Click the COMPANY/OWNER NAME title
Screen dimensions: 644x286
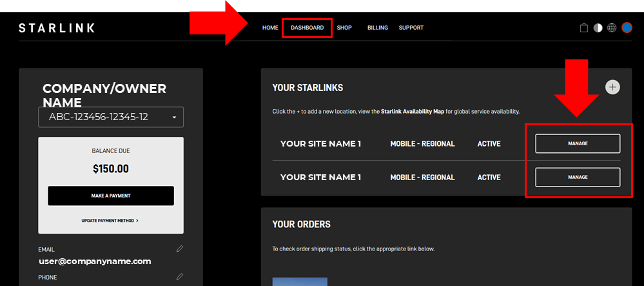tap(104, 95)
